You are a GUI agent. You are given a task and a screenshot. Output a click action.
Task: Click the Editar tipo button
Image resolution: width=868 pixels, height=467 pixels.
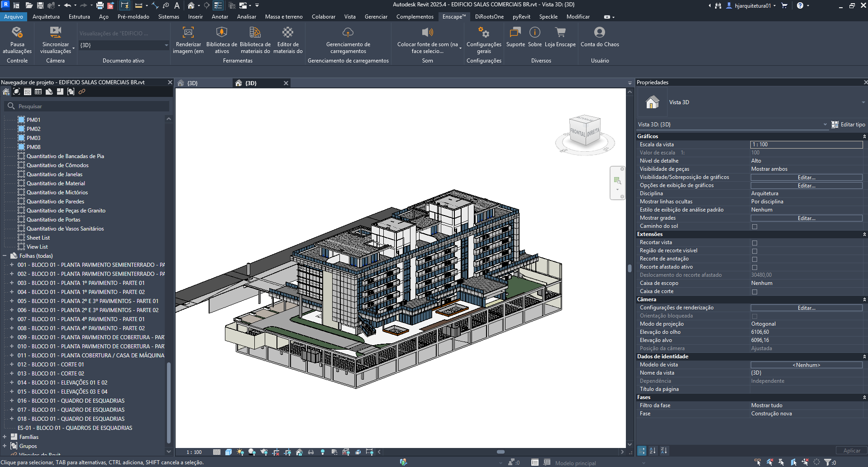(848, 125)
